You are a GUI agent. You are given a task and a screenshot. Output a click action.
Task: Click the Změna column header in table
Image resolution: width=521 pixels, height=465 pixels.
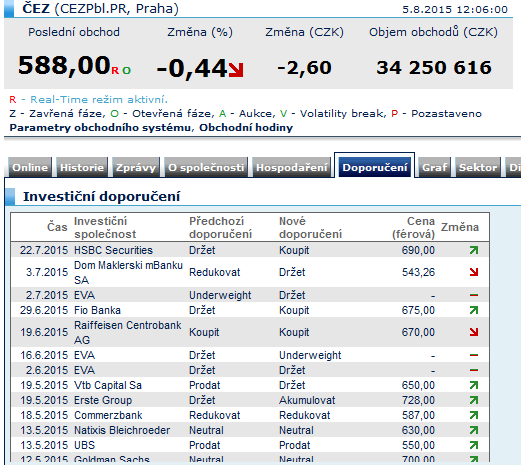[460, 227]
